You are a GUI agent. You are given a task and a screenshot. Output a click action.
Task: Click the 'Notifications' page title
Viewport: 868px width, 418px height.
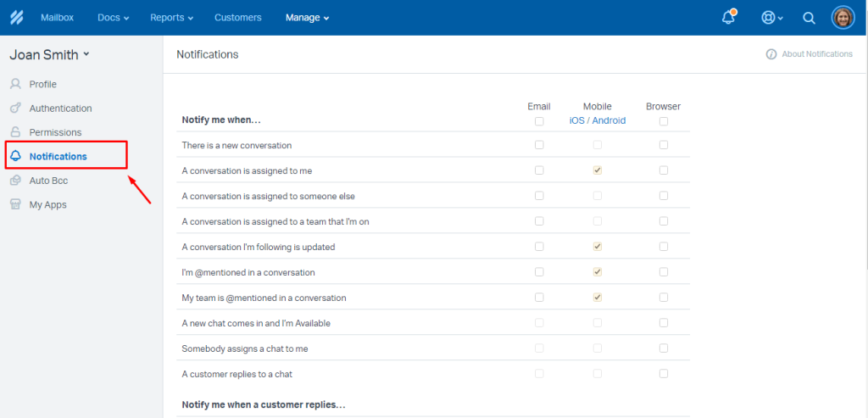(x=208, y=54)
